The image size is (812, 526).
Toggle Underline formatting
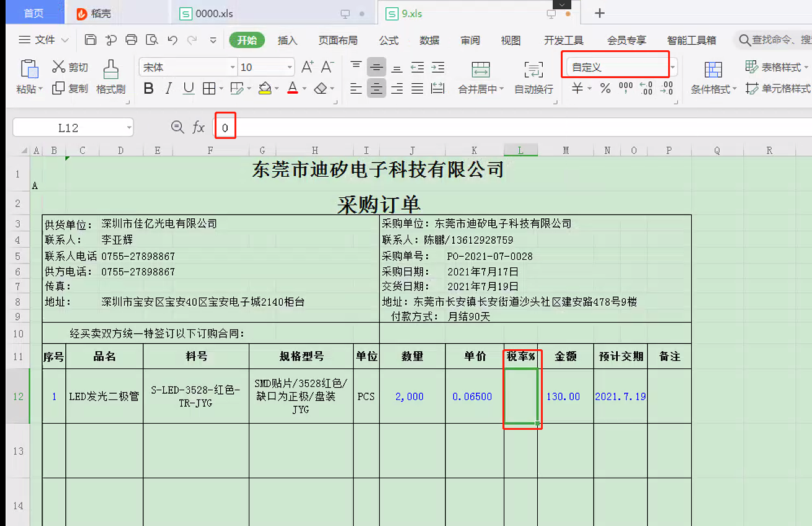coord(189,89)
